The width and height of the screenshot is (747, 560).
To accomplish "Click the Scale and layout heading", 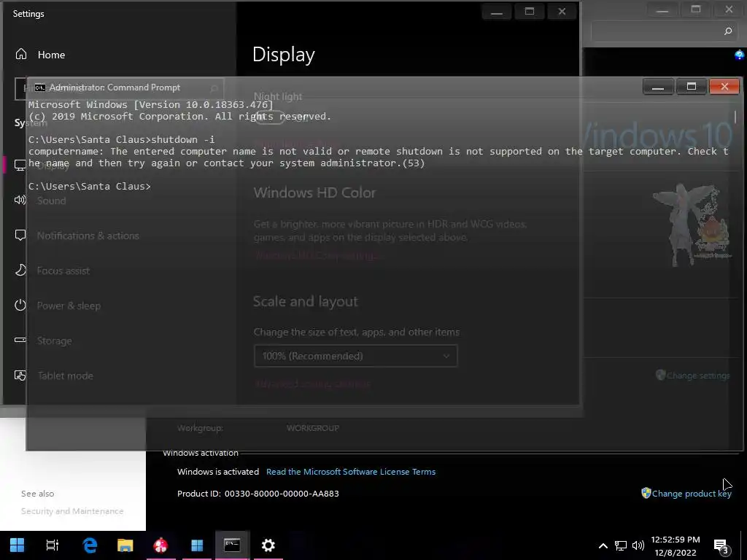I will 306,301.
